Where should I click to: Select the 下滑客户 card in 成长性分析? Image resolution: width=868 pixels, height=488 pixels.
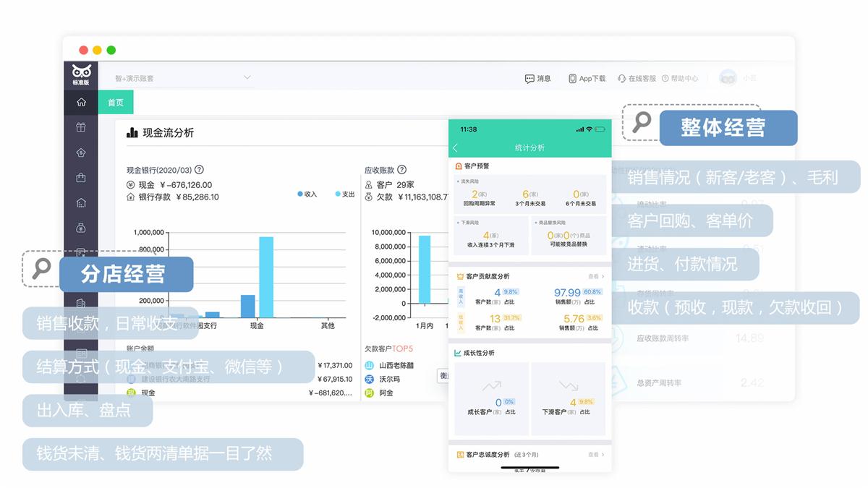(568, 400)
